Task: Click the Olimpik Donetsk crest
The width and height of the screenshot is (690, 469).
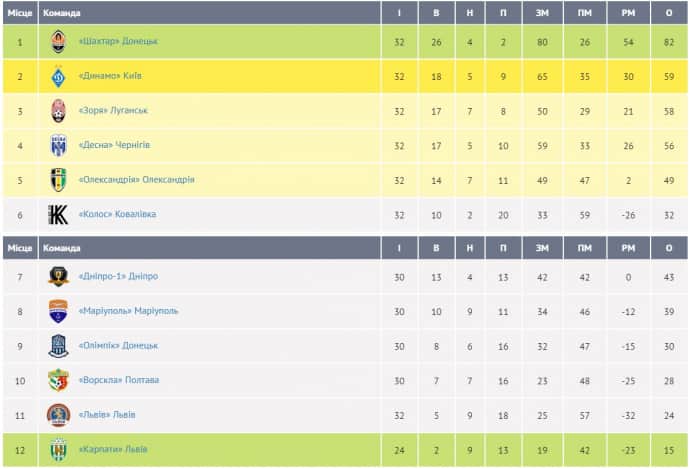Action: click(58, 345)
